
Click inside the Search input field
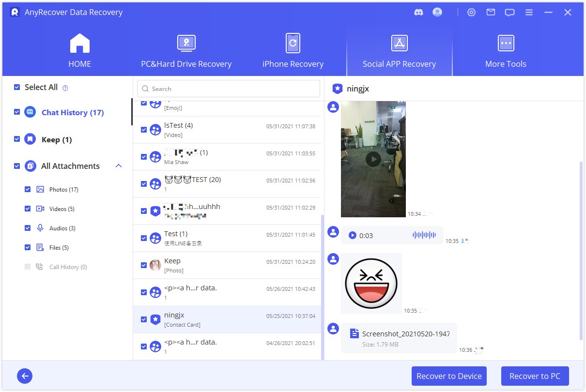pyautogui.click(x=228, y=89)
